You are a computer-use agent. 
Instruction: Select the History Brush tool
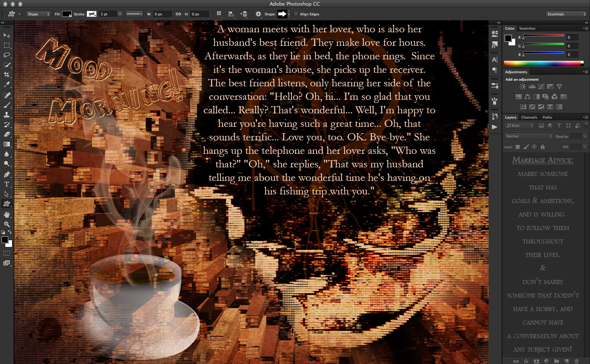[x=7, y=125]
